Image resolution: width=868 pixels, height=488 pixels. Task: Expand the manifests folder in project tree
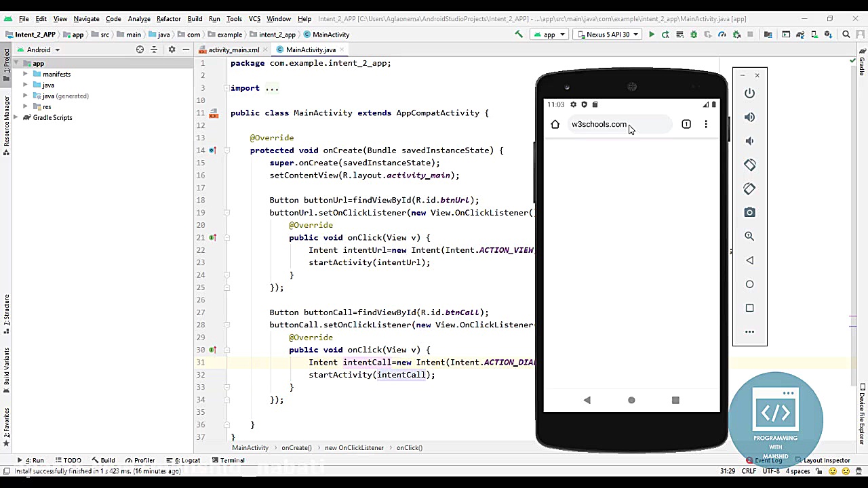(x=26, y=74)
